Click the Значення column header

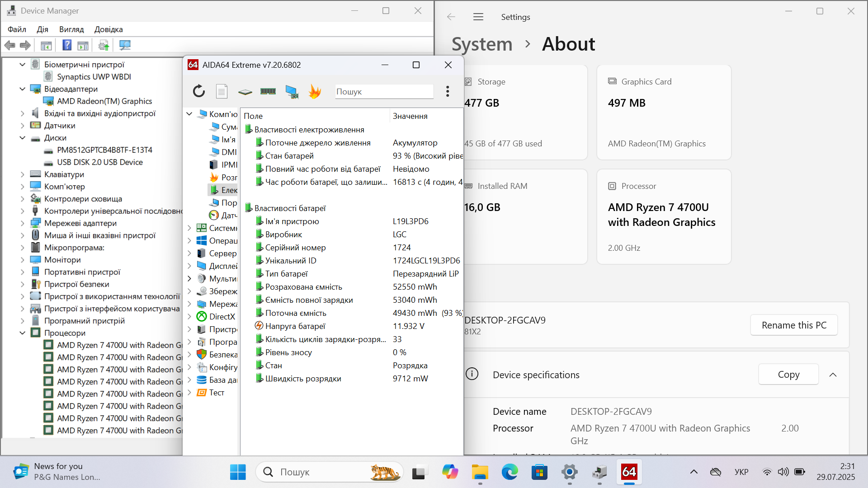426,116
